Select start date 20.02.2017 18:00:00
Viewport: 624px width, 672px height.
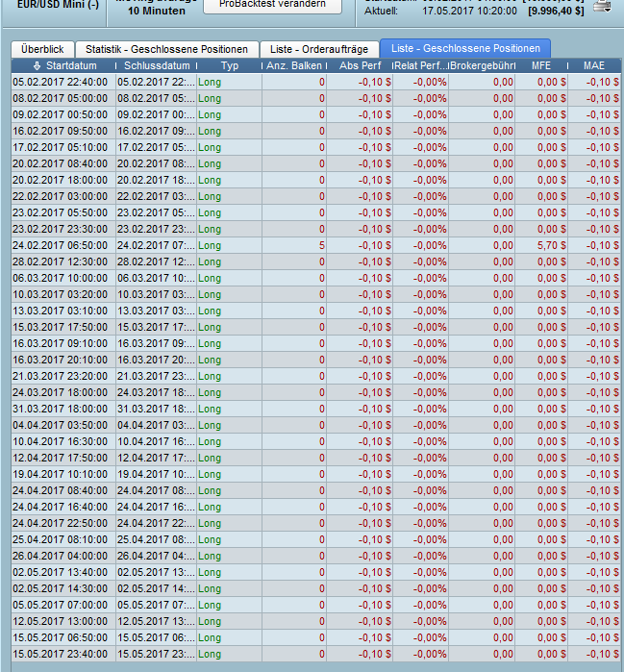[60, 180]
